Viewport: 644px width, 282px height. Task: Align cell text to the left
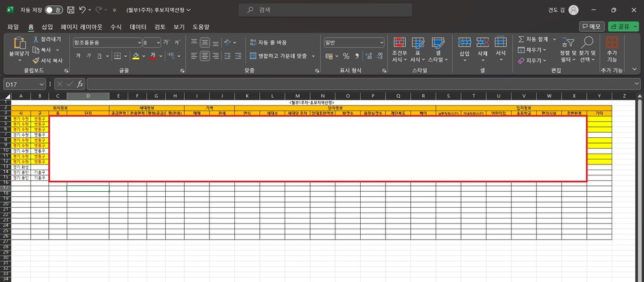[194, 56]
